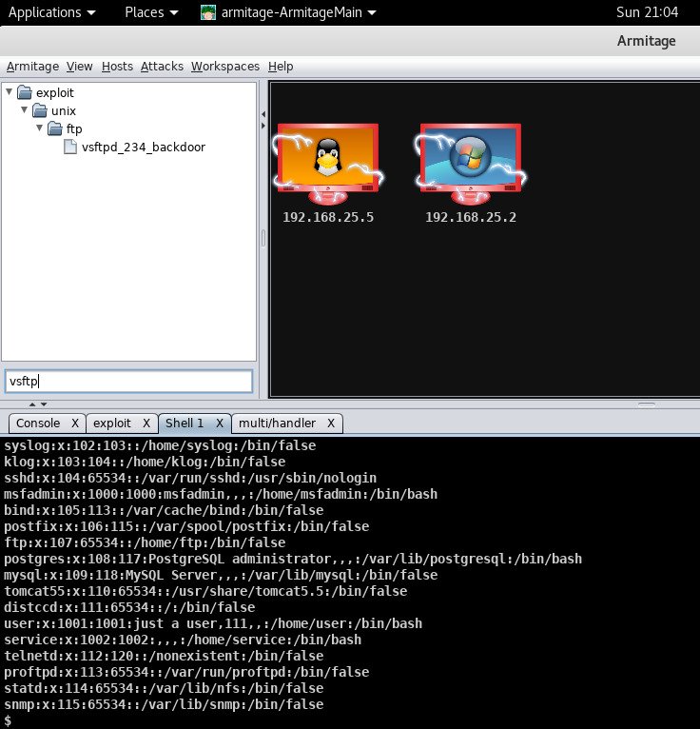Click the telnetd nonexistent output line

pyautogui.click(x=164, y=656)
